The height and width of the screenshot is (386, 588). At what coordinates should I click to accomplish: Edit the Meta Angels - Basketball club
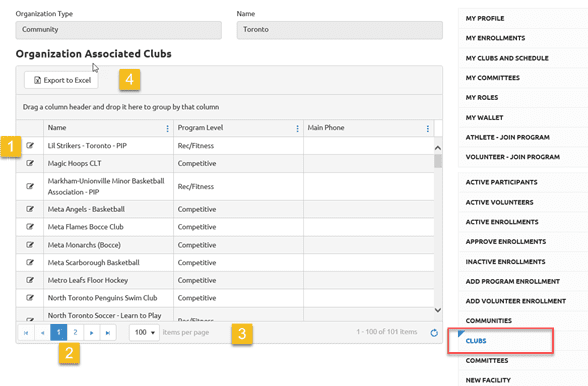pos(30,209)
